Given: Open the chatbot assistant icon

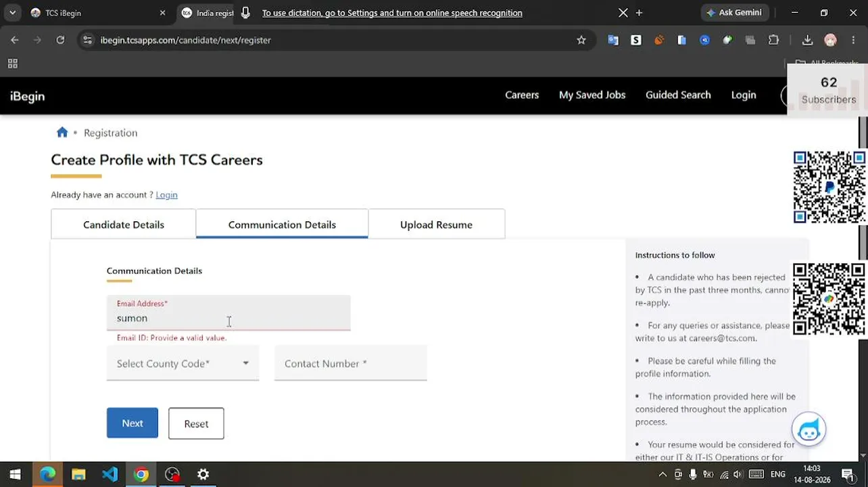Looking at the screenshot, I should click(809, 430).
